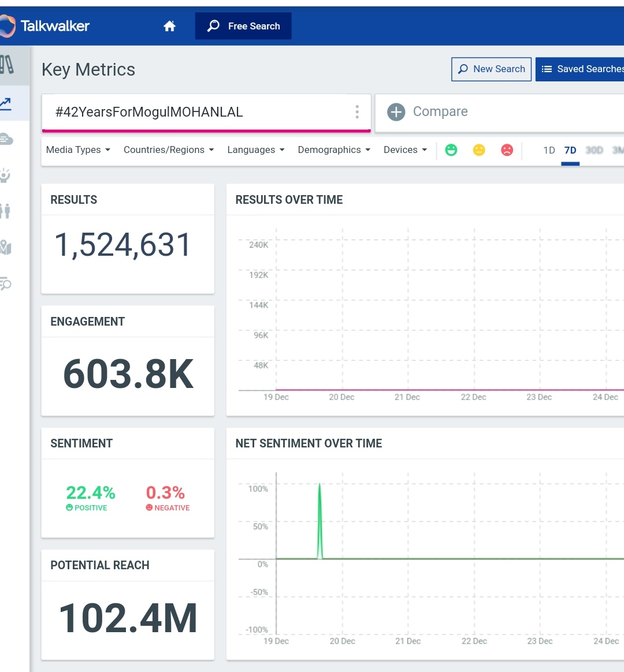This screenshot has width=624, height=672.
Task: Open the demographics people sidebar icon
Action: tap(5, 211)
